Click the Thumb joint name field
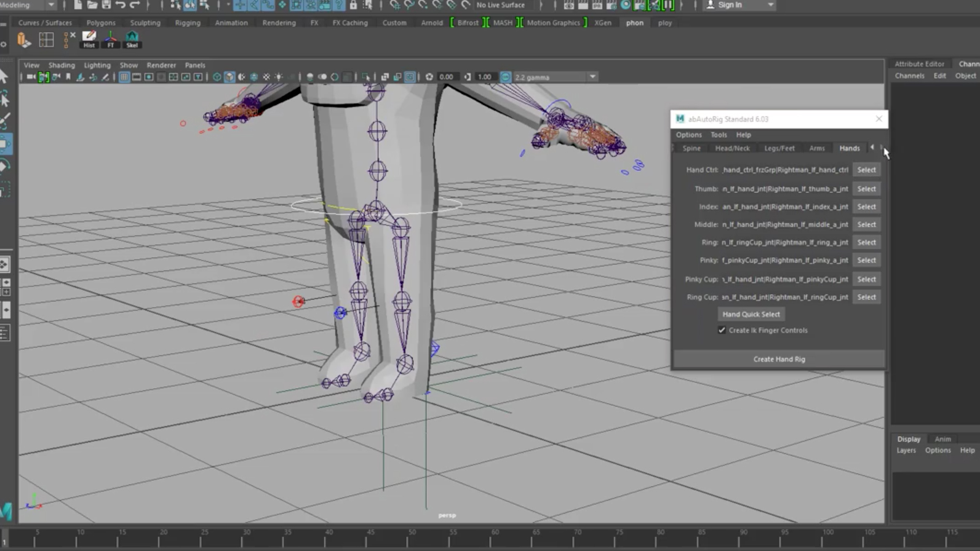 click(x=785, y=189)
